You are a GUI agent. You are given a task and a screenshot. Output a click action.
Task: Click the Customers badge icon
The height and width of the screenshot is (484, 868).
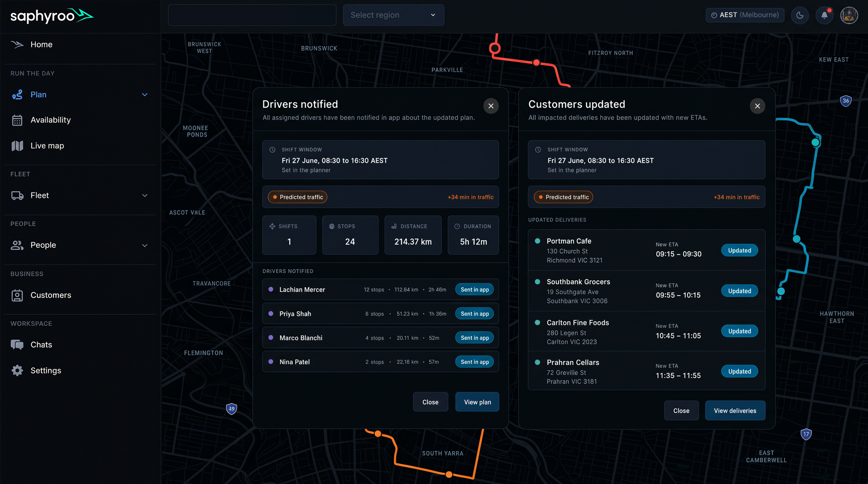(x=17, y=295)
